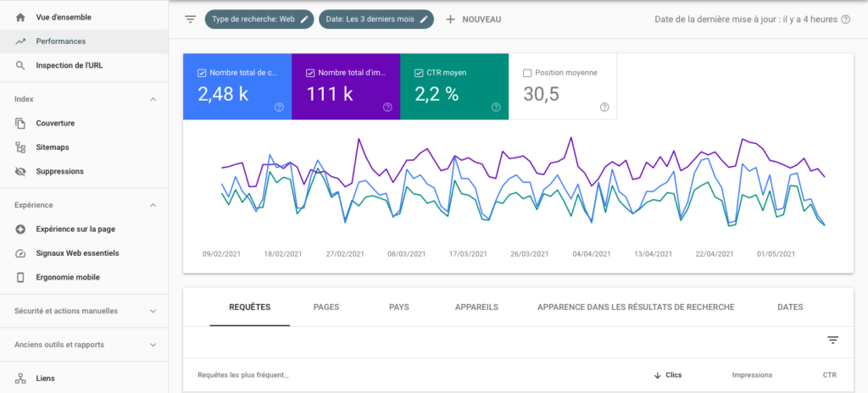868x393 pixels.
Task: Toggle the CTR moyen checkbox
Action: coord(419,73)
